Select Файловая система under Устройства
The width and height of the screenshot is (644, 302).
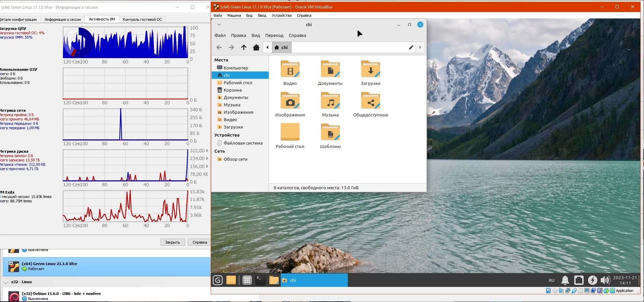[243, 143]
